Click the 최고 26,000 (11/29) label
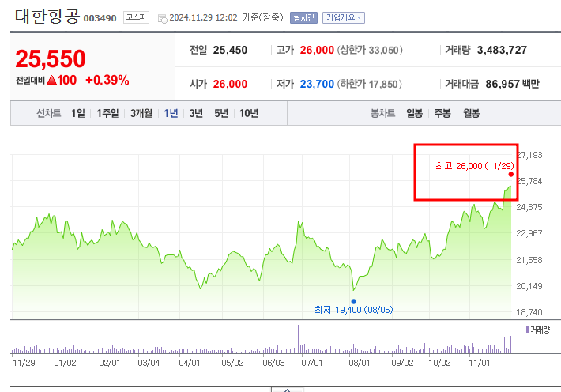Screen dimensions: 561x392 coord(474,166)
